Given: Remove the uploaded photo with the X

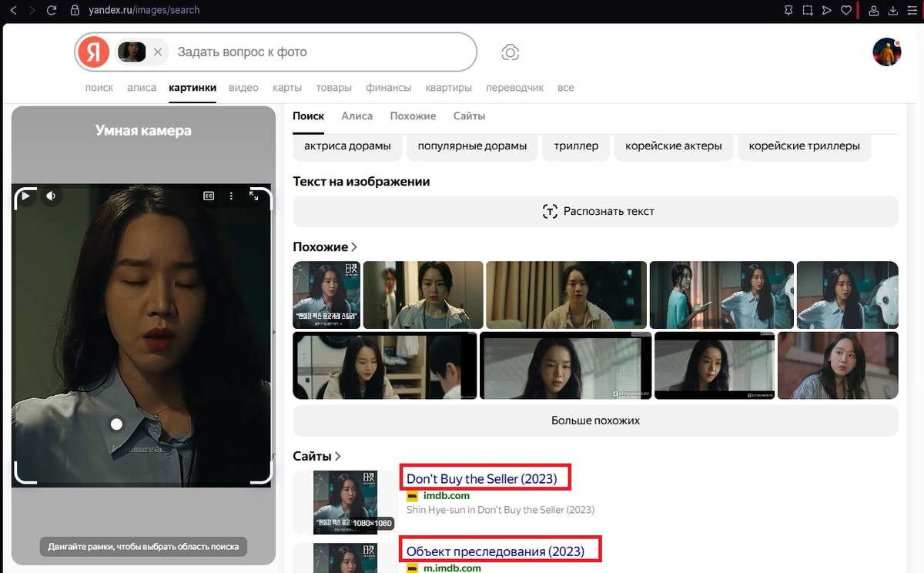Looking at the screenshot, I should tap(157, 52).
